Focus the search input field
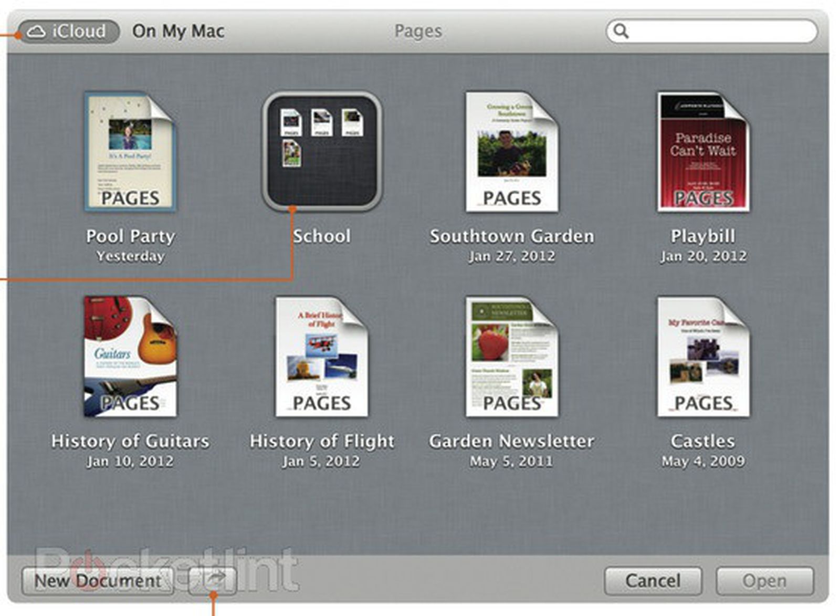 719,32
